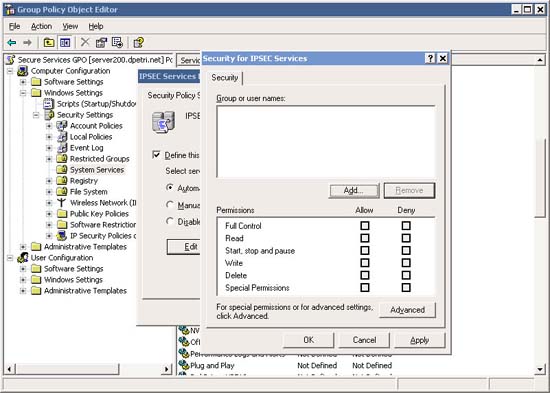550x393 pixels.
Task: Click the Wireless Network antenna icon
Action: coord(62,202)
